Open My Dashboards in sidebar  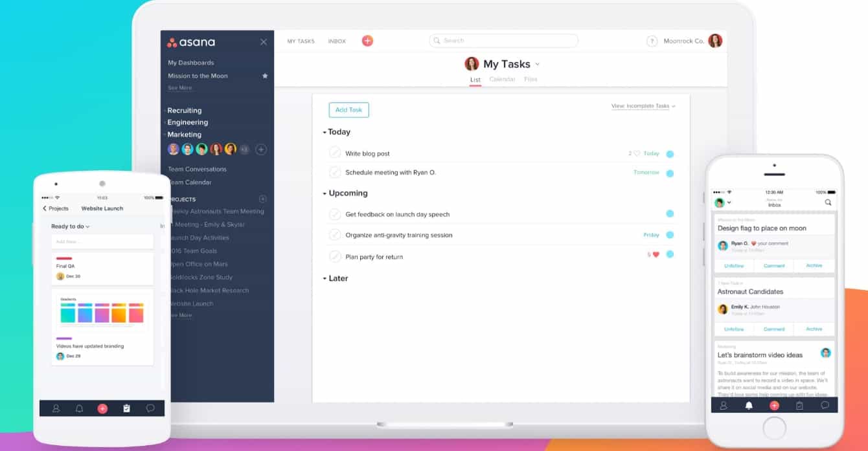click(190, 63)
